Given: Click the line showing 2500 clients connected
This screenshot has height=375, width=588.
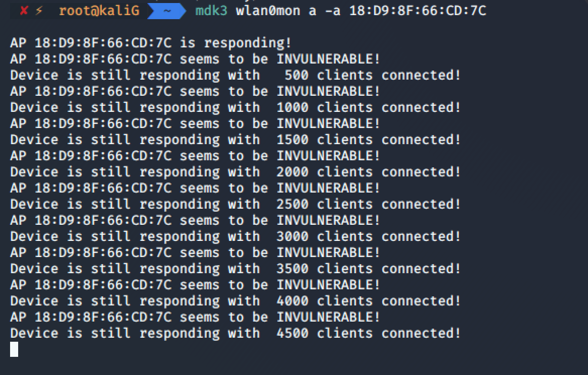Looking at the screenshot, I should coord(235,204).
